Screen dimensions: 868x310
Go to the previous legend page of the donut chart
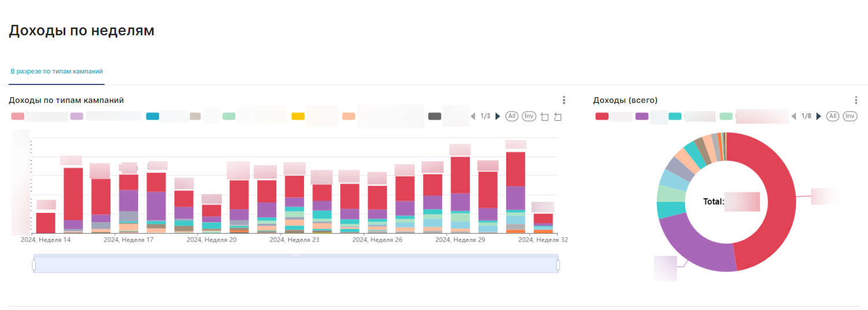tap(794, 116)
